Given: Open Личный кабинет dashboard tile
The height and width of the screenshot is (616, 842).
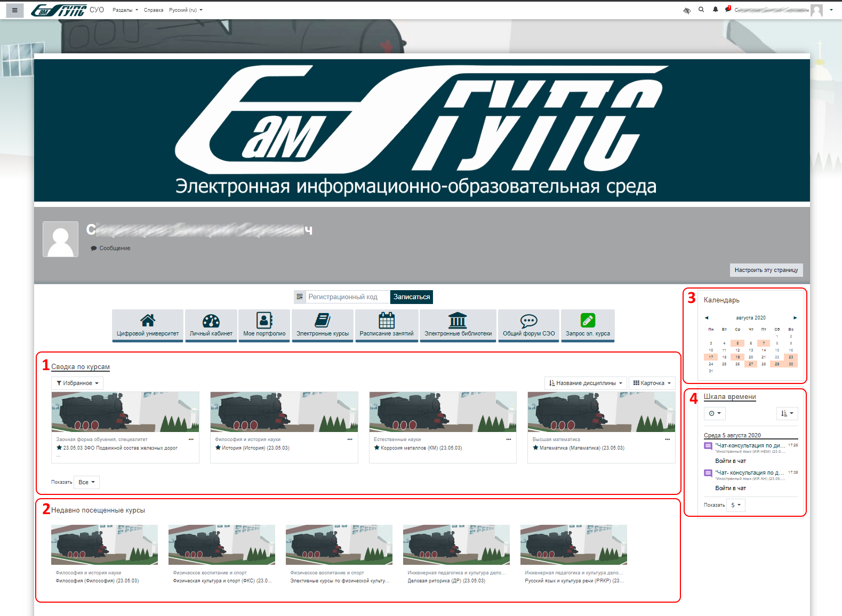Looking at the screenshot, I should click(211, 326).
